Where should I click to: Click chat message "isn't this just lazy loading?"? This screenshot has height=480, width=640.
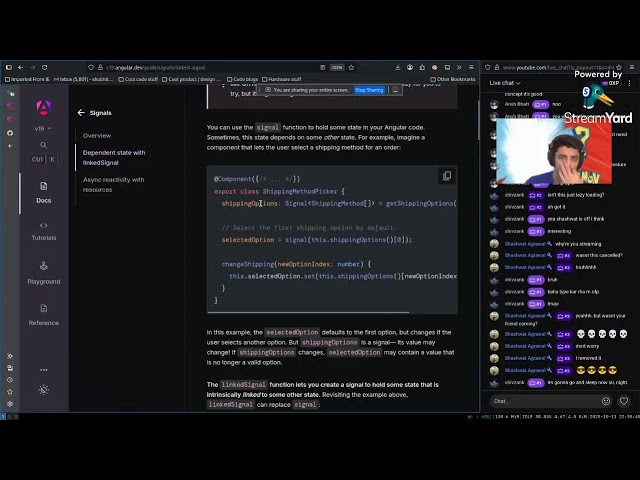click(x=576, y=195)
